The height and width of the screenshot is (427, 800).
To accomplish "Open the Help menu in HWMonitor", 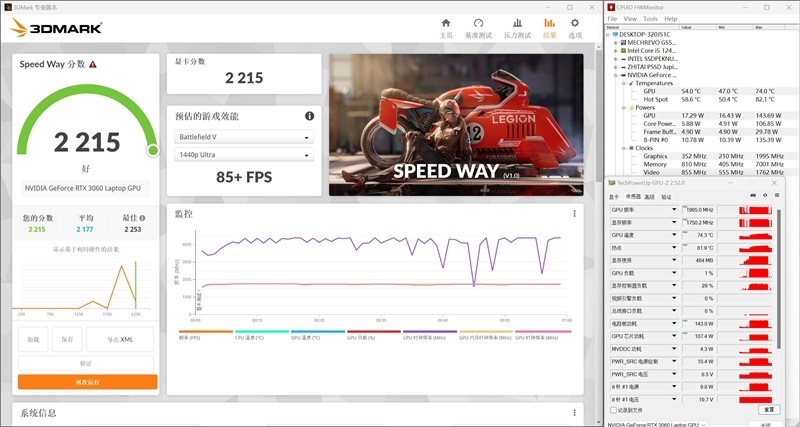I will click(670, 19).
